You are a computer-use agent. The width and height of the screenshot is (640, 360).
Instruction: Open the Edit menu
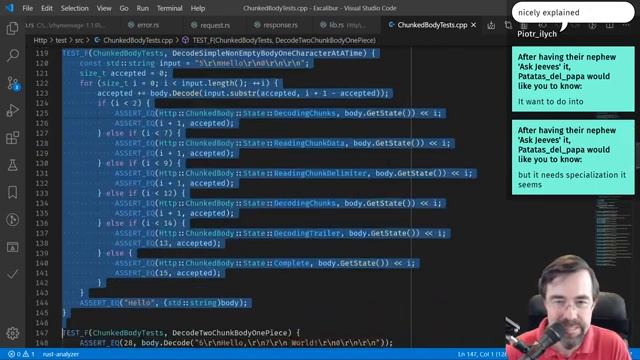pos(47,8)
